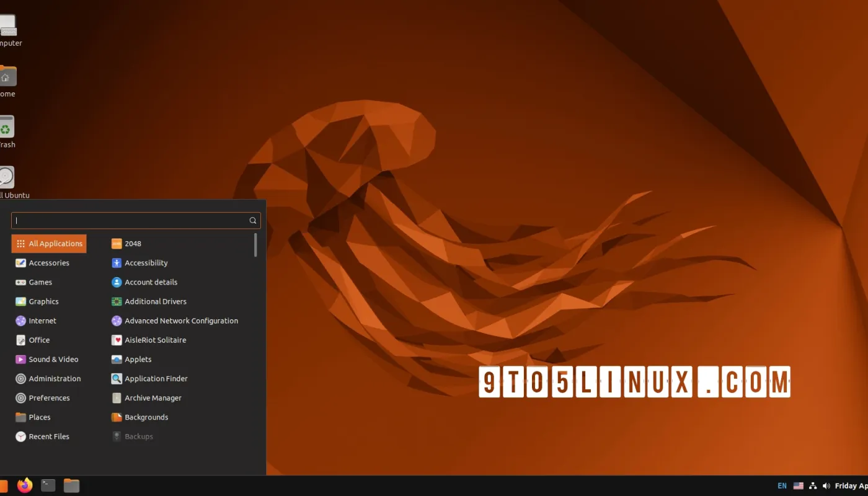Click the Friday date clock
This screenshot has width=868, height=496.
tap(851, 486)
